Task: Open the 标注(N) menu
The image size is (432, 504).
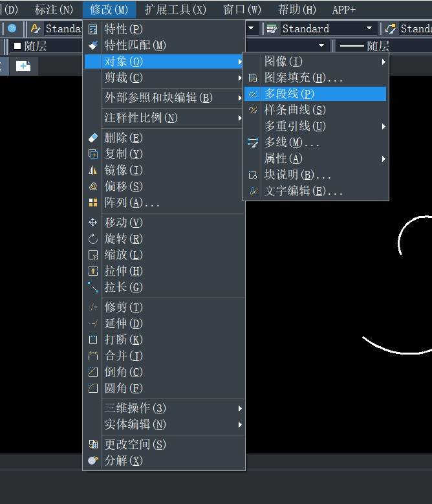Action: click(54, 10)
